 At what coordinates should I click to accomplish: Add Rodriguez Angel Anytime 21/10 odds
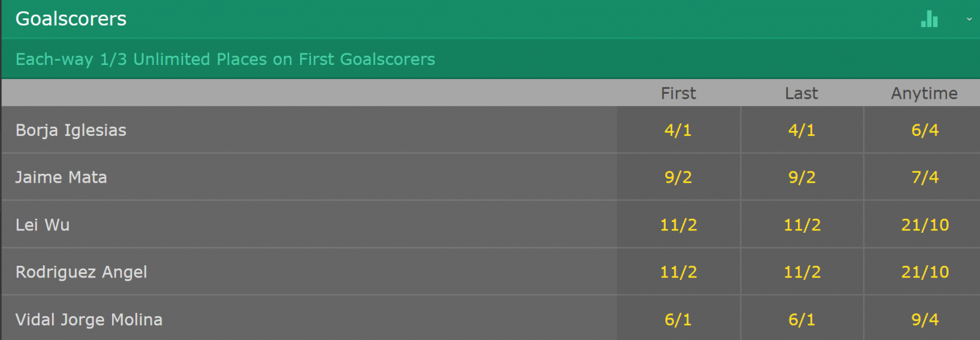pyautogui.click(x=925, y=272)
